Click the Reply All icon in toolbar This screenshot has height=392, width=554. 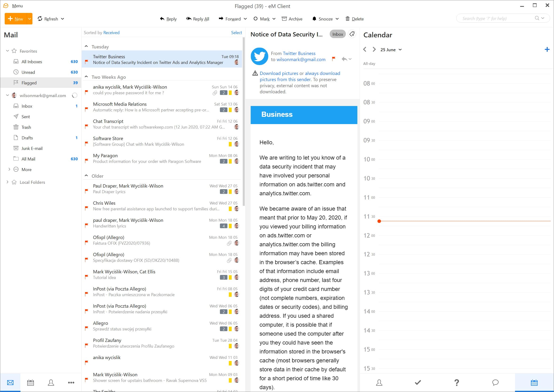click(x=197, y=19)
